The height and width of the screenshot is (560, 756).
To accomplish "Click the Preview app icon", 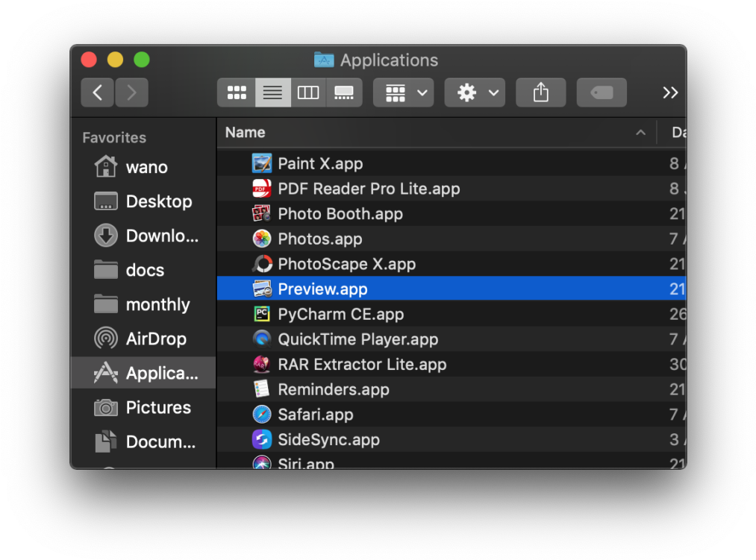I will pos(262,289).
